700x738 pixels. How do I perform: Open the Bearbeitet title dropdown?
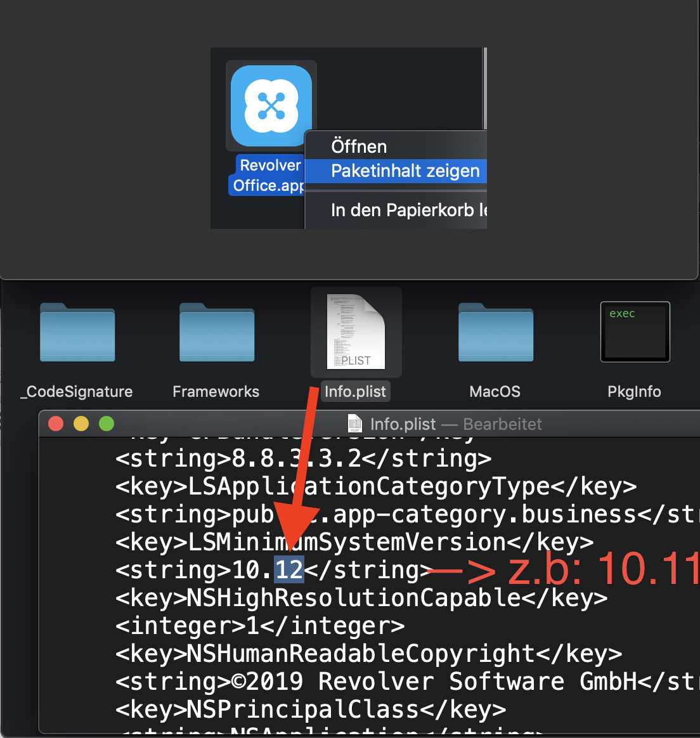point(502,424)
